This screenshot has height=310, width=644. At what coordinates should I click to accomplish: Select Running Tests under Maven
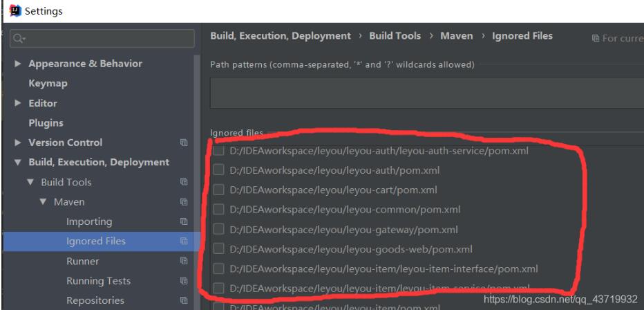tap(99, 281)
